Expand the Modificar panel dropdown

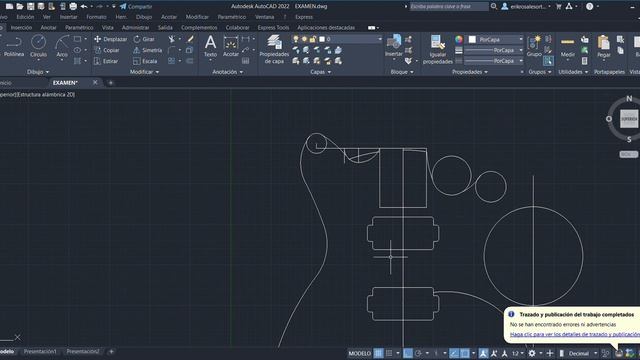coord(144,72)
